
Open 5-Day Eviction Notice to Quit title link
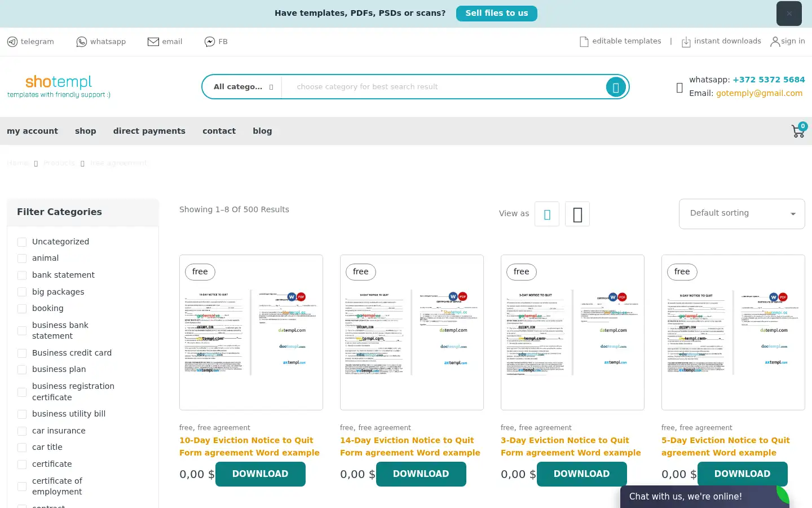tap(726, 446)
